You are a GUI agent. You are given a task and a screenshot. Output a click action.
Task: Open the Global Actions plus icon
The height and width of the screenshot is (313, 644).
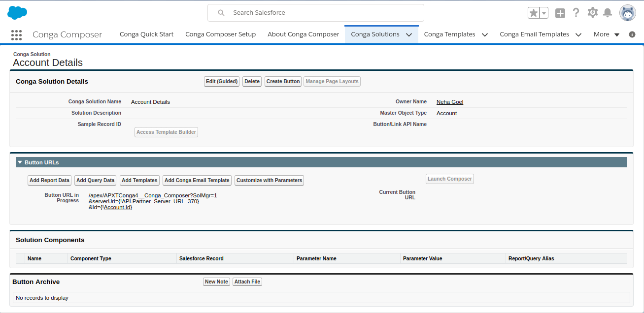click(x=560, y=13)
